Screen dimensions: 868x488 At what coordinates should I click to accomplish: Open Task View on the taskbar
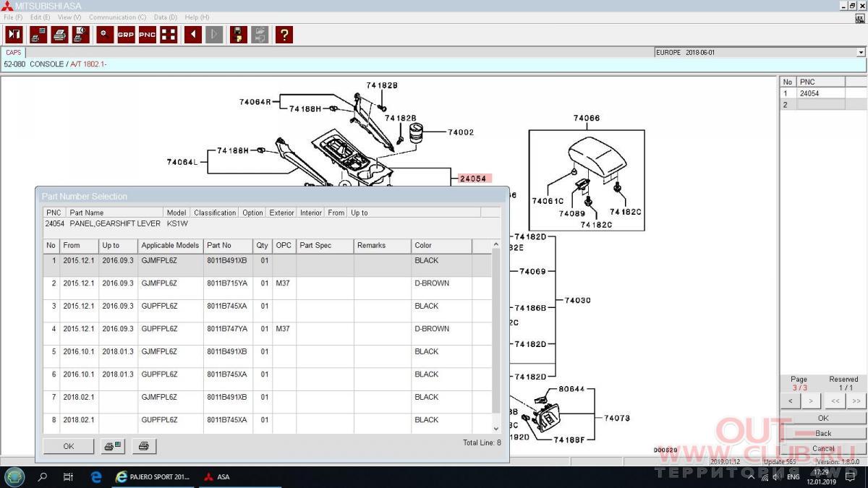point(69,477)
